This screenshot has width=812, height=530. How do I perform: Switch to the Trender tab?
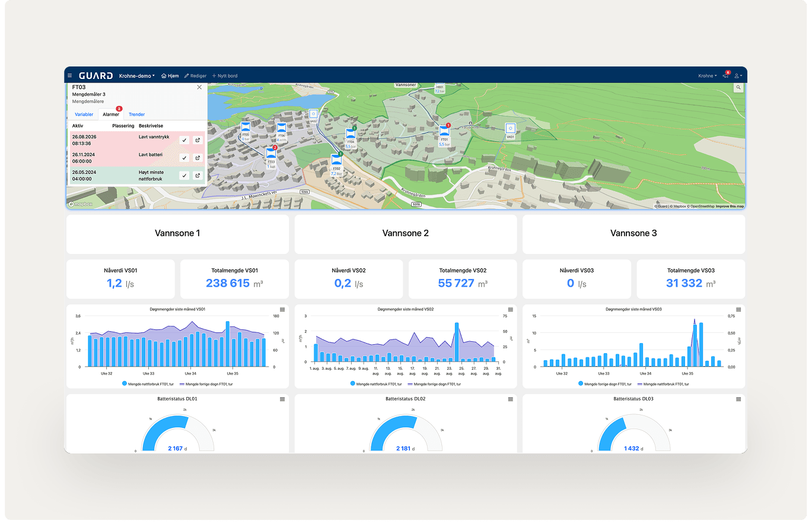pyautogui.click(x=137, y=115)
